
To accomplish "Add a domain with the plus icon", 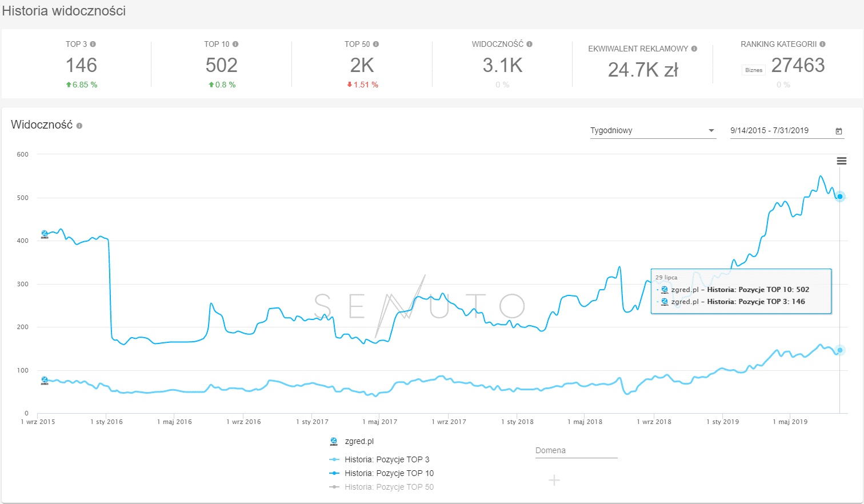I will click(x=554, y=480).
